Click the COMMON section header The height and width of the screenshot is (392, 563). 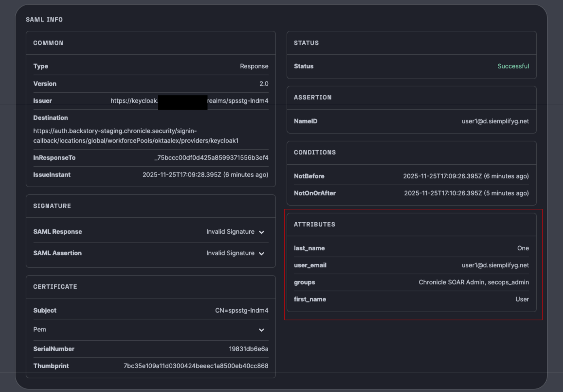pyautogui.click(x=48, y=43)
